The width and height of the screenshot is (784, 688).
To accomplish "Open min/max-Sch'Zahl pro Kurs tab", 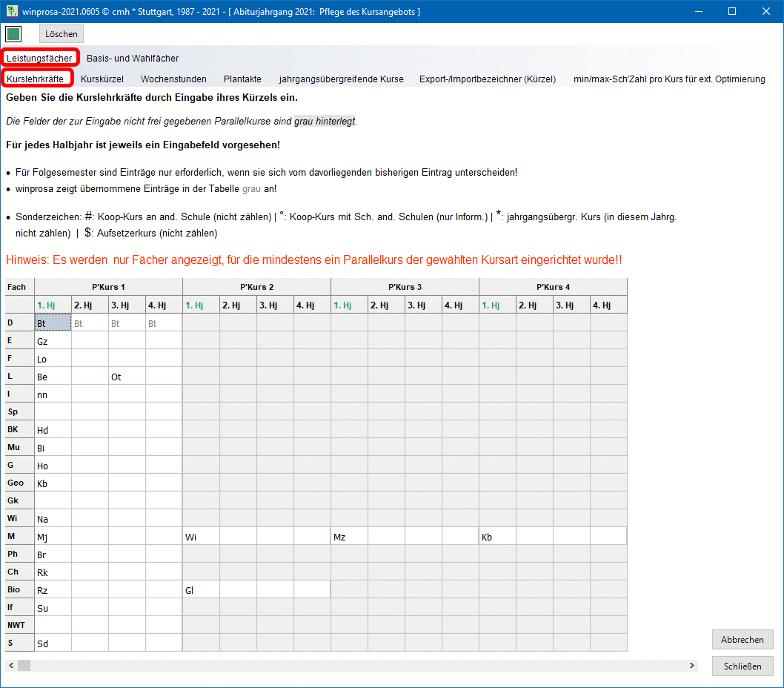I will click(669, 79).
